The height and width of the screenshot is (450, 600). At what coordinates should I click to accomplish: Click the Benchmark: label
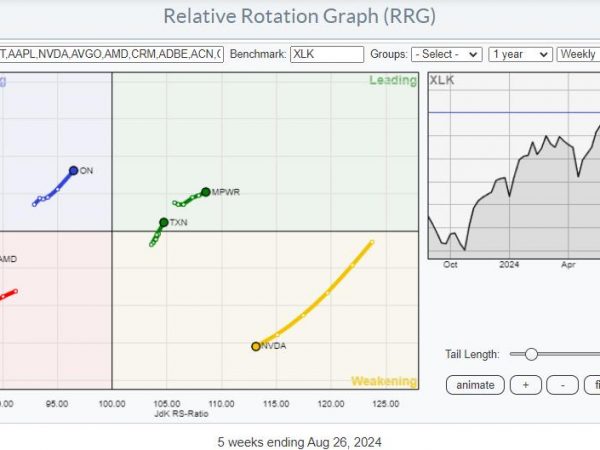(258, 54)
